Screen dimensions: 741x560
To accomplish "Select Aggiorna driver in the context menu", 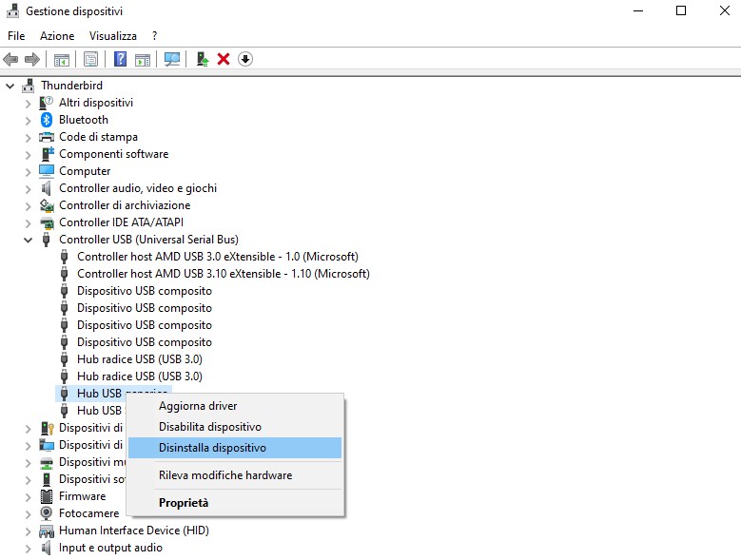I will click(x=198, y=406).
